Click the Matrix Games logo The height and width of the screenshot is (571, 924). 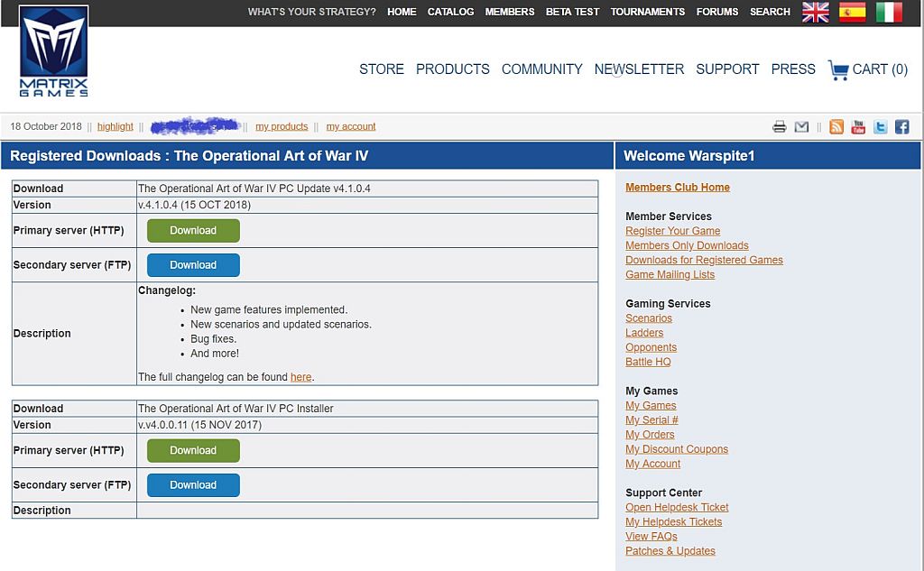point(53,51)
